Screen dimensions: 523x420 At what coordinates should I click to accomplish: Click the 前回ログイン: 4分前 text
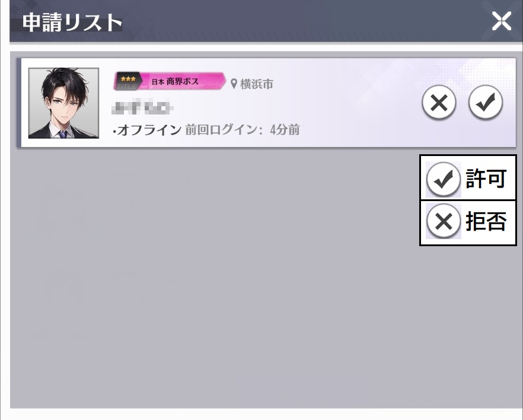click(243, 129)
